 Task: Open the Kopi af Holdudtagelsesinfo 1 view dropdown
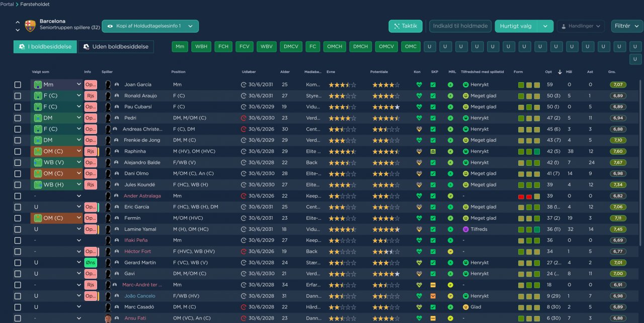150,26
